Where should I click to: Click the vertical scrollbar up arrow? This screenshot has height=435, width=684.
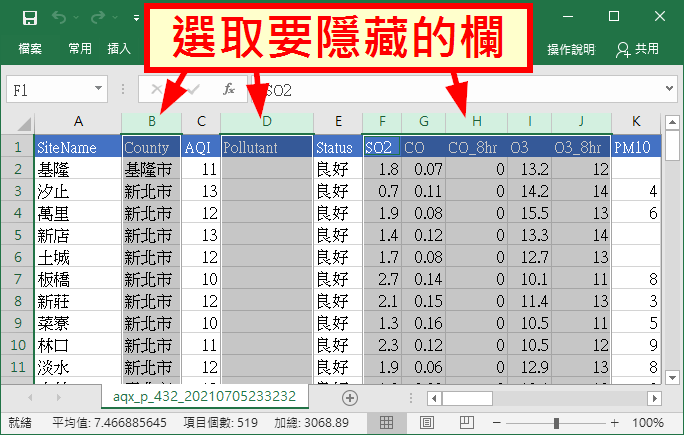pyautogui.click(x=672, y=122)
